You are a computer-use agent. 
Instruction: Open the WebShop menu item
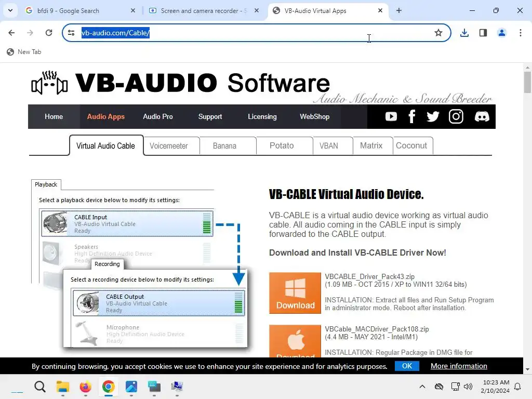pyautogui.click(x=314, y=117)
